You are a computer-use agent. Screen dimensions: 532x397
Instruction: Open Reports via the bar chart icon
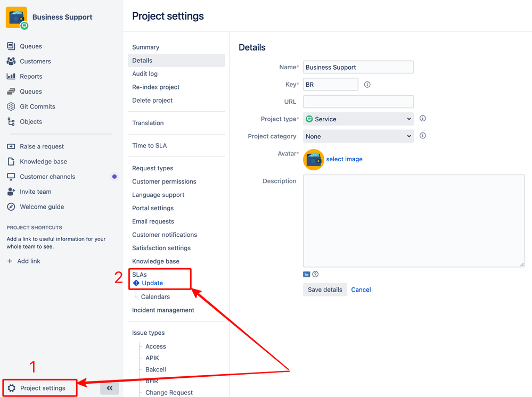tap(11, 76)
